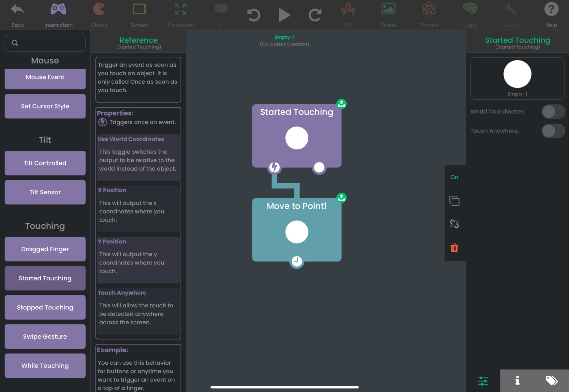Click the Redo arrow icon
The width and height of the screenshot is (569, 392).
coord(315,15)
